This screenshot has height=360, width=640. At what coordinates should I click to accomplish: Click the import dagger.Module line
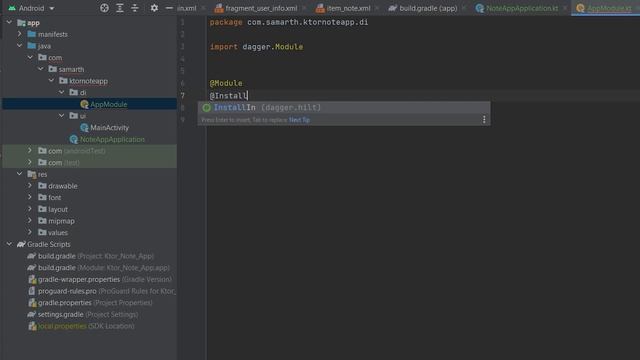(256, 47)
